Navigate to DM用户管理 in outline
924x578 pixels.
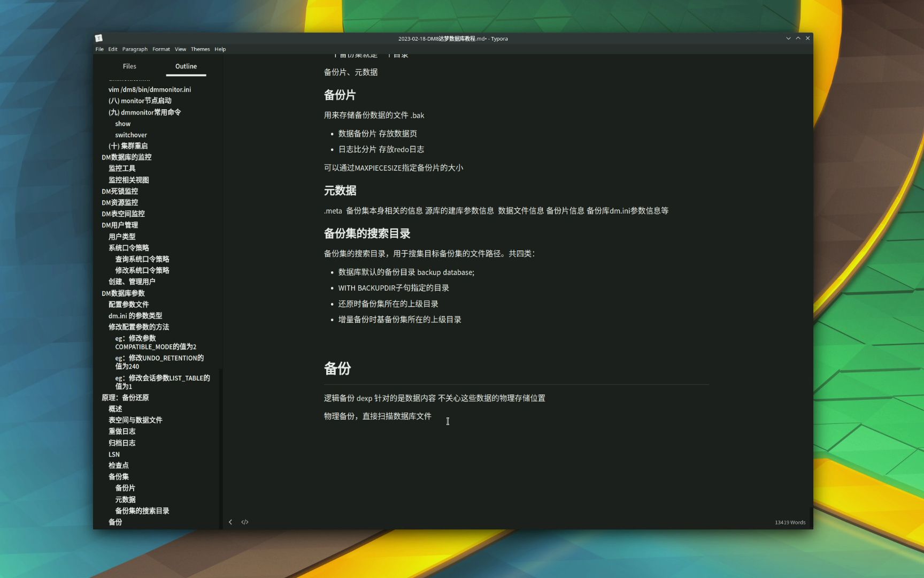coord(120,225)
